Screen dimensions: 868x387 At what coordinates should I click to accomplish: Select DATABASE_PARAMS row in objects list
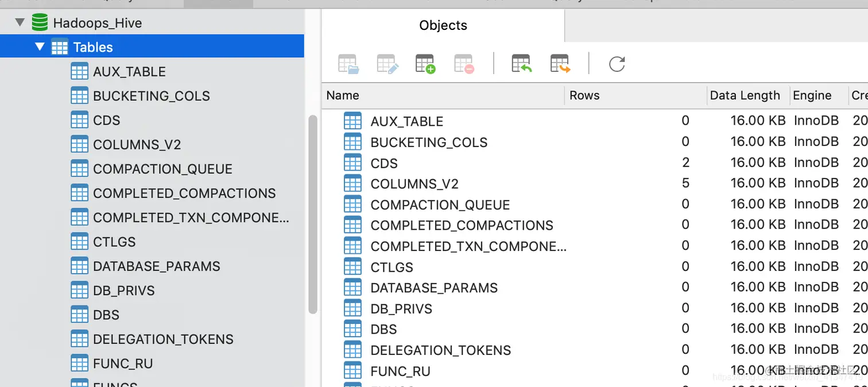point(595,288)
